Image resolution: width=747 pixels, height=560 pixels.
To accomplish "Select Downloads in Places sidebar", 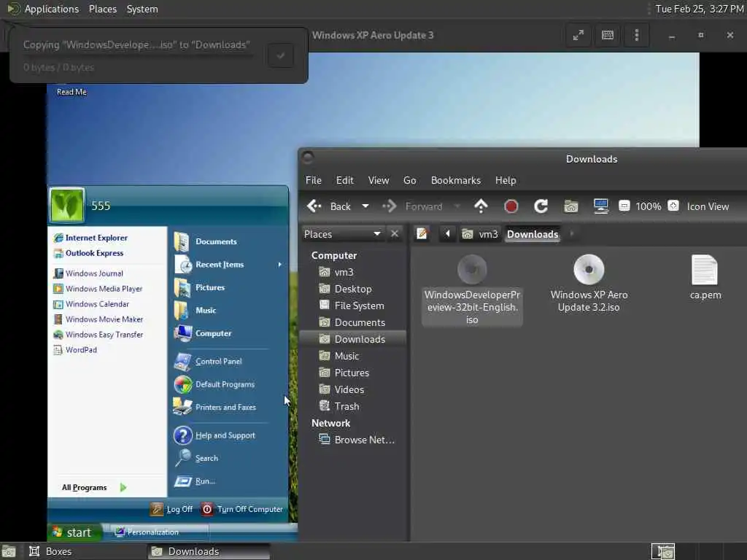I will [353, 339].
